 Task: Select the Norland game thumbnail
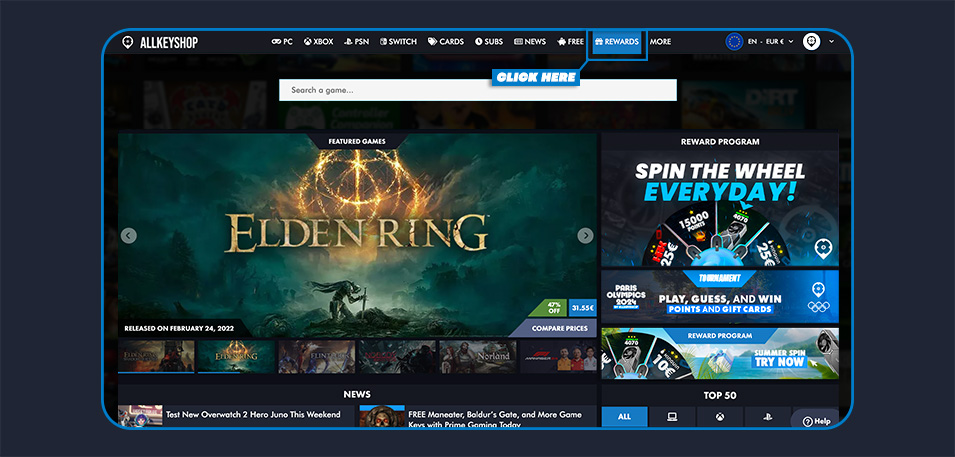(477, 356)
